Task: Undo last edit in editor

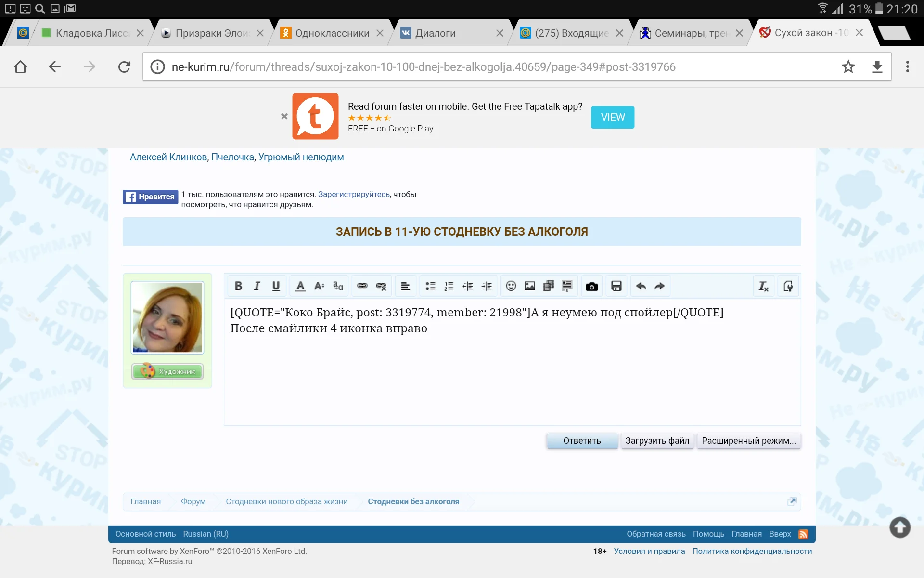Action: [641, 286]
